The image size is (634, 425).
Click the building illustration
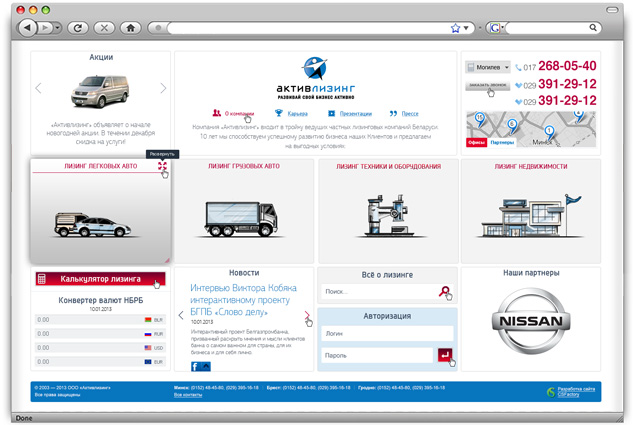tap(532, 216)
